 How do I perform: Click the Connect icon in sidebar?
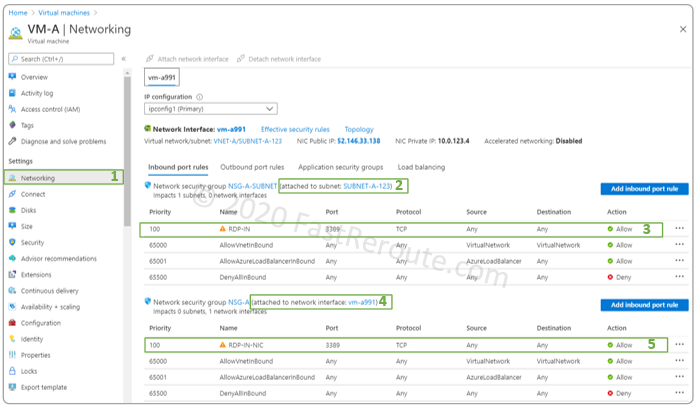coord(12,194)
